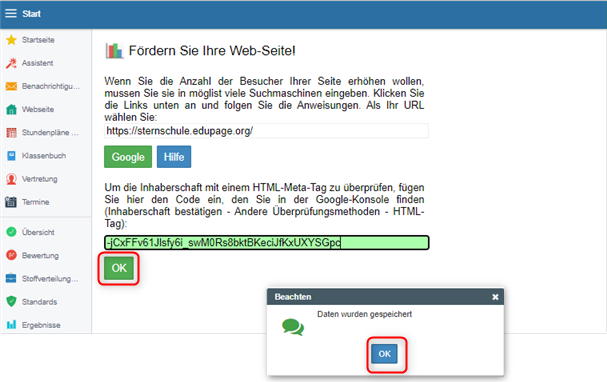Click the sternschule.edupage.org URL field
The image size is (607, 382).
click(x=266, y=131)
